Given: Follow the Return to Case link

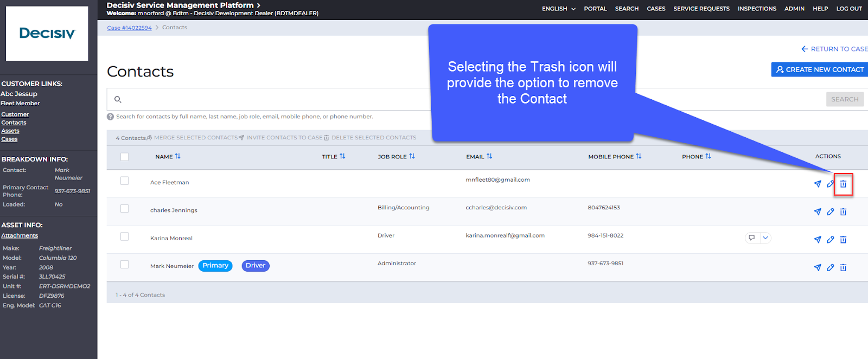Looking at the screenshot, I should point(834,49).
